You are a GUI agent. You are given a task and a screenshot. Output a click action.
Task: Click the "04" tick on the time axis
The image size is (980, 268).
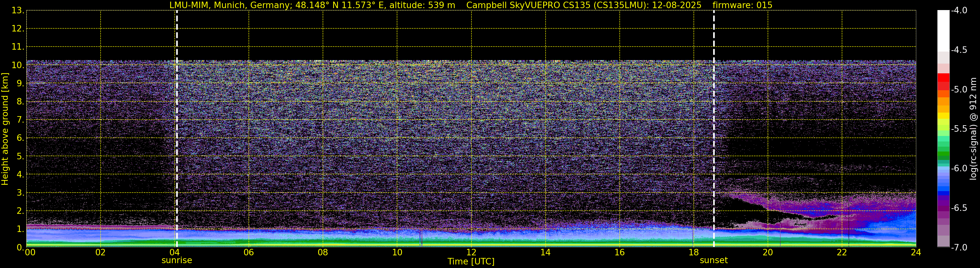click(x=175, y=252)
